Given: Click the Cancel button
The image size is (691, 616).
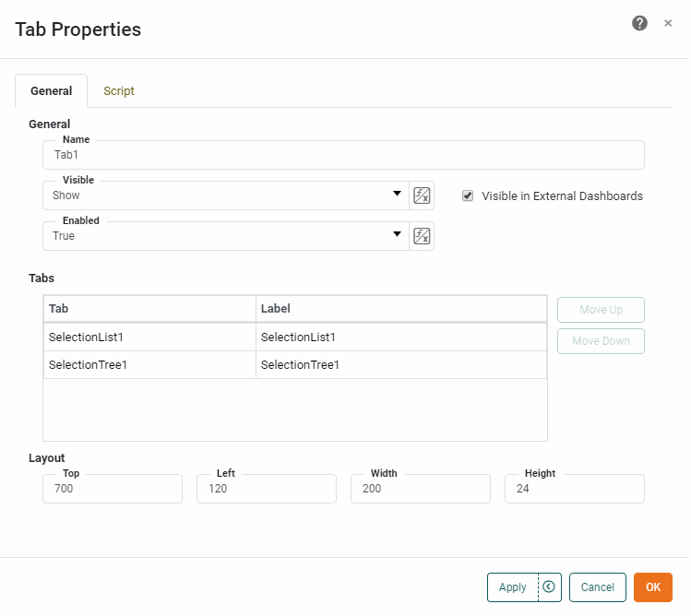Looking at the screenshot, I should [597, 586].
